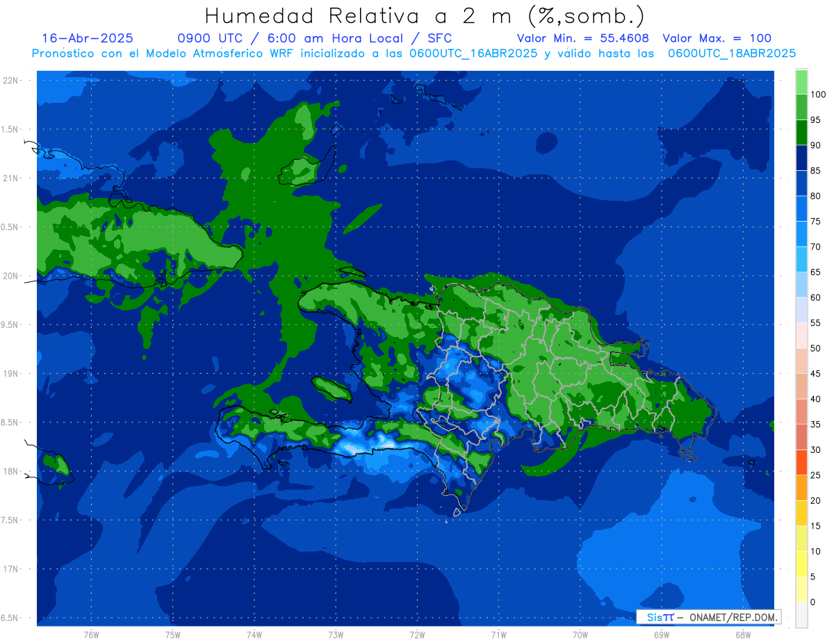
Task: Click the light green swatch above legend value 100
Action: pos(801,82)
